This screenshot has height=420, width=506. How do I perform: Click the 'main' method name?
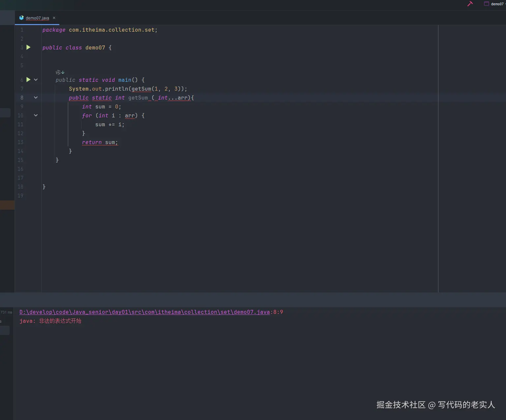point(125,80)
